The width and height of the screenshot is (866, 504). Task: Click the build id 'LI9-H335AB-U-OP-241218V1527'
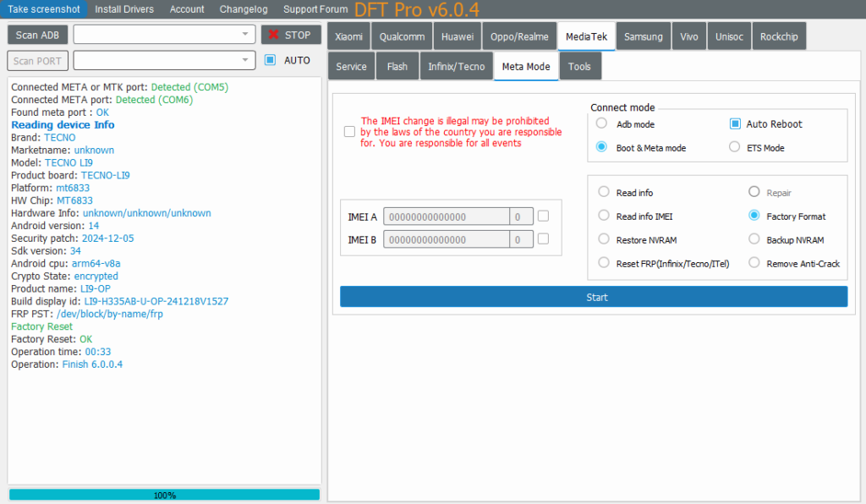156,301
